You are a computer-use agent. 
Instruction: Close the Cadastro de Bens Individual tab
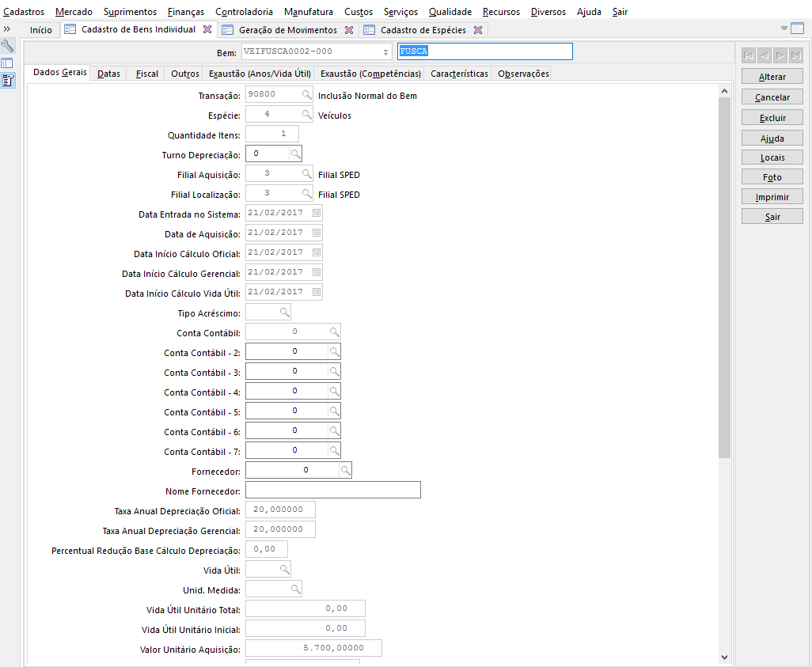click(x=207, y=29)
